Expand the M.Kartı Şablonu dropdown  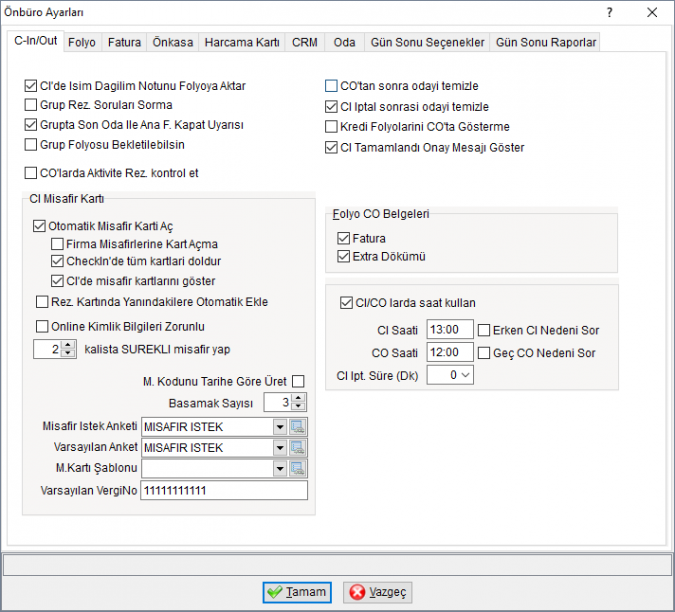pyautogui.click(x=280, y=468)
